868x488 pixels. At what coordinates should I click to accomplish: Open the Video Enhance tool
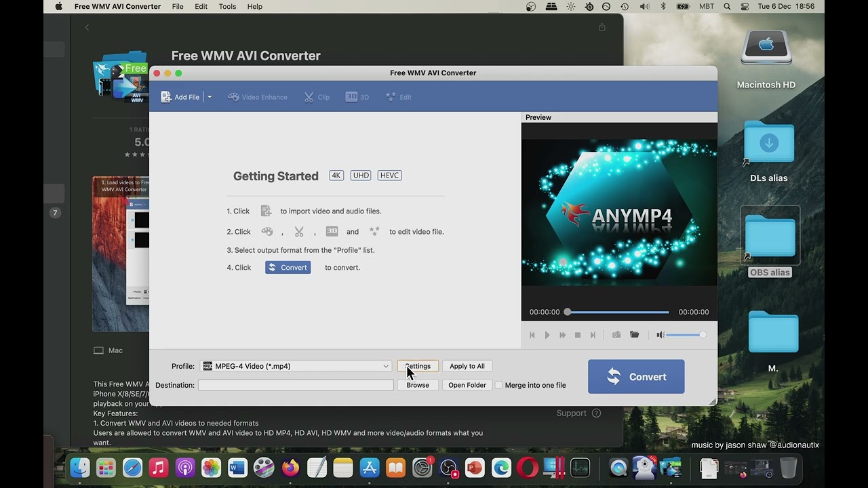click(258, 97)
